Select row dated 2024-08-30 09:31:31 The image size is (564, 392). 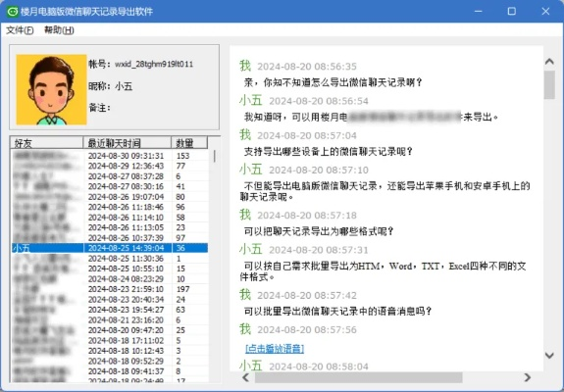coord(110,156)
